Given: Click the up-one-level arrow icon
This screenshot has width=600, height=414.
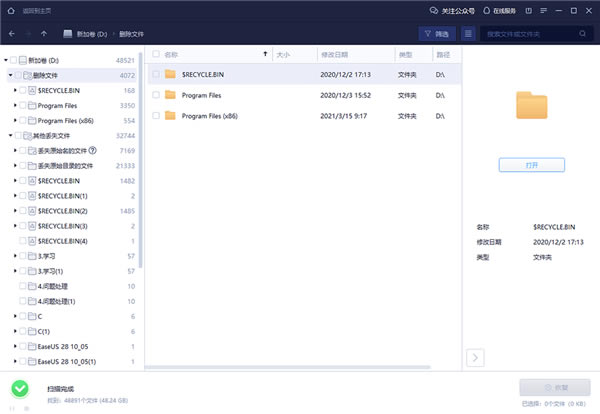Looking at the screenshot, I should 45,34.
